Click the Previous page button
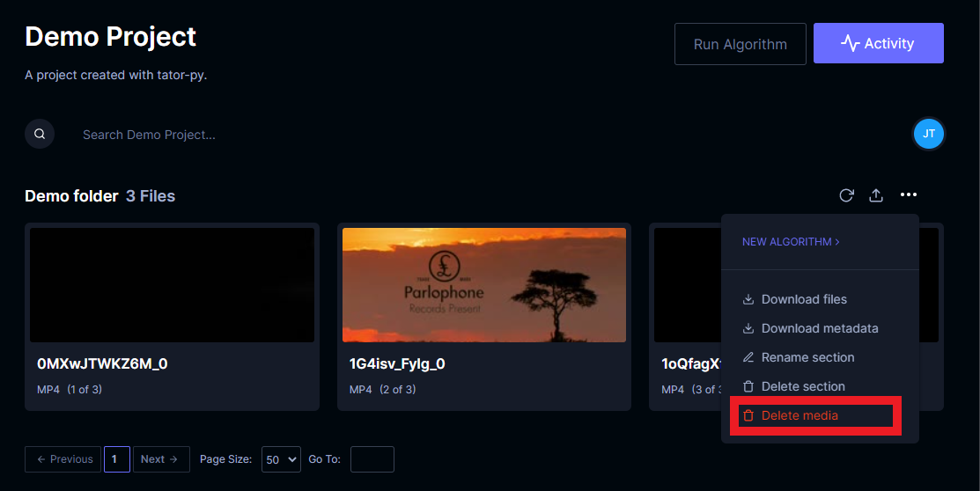The image size is (980, 491). pyautogui.click(x=63, y=459)
